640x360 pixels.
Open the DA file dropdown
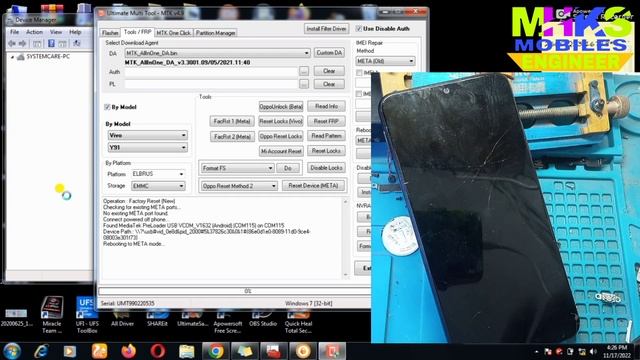pyautogui.click(x=306, y=53)
